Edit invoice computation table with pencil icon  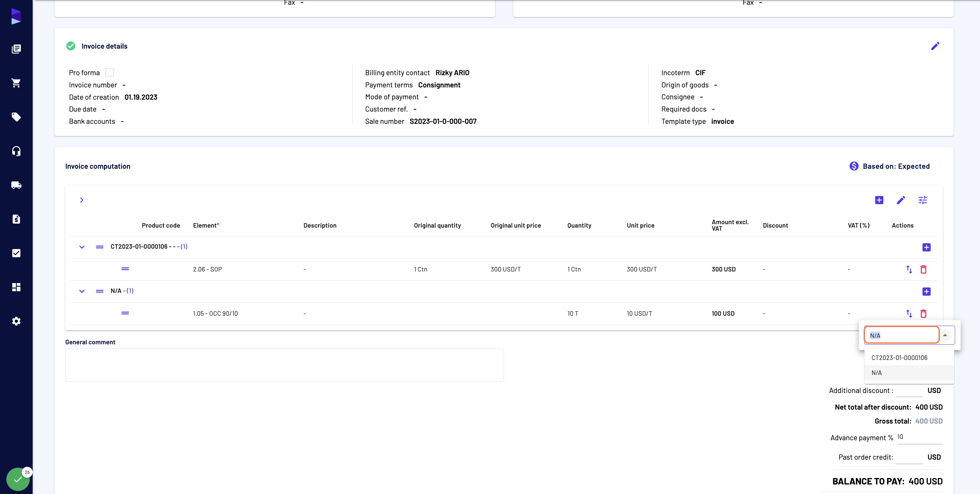coord(901,200)
